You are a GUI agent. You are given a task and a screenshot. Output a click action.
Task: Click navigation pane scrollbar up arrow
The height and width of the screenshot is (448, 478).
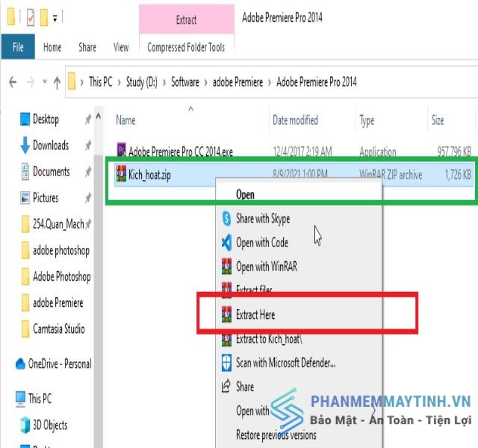pyautogui.click(x=98, y=116)
